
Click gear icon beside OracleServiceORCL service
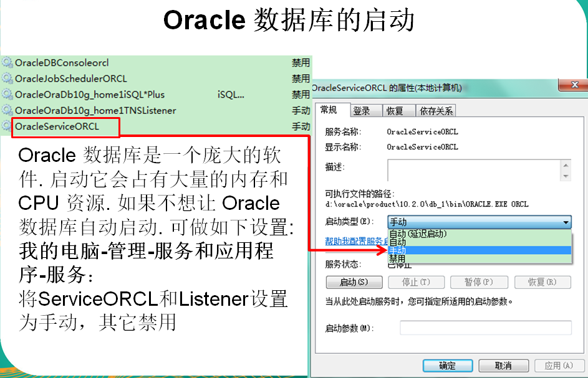(x=7, y=126)
